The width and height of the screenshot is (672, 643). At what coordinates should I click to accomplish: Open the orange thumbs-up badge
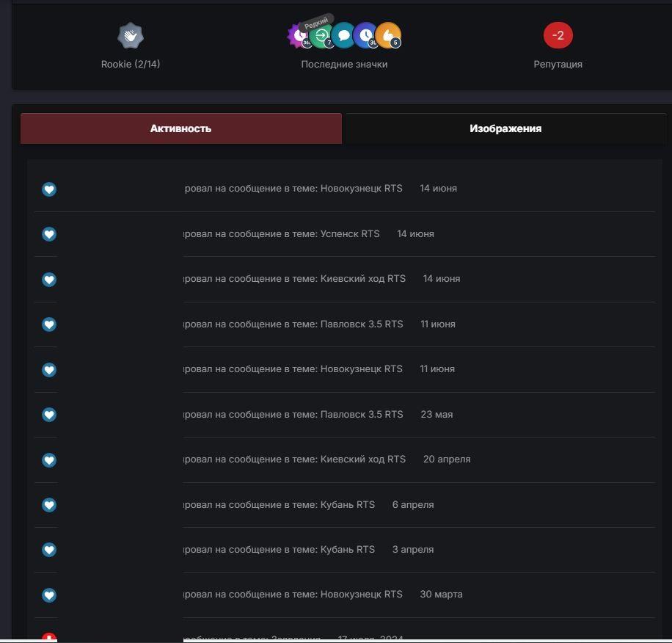[x=389, y=35]
